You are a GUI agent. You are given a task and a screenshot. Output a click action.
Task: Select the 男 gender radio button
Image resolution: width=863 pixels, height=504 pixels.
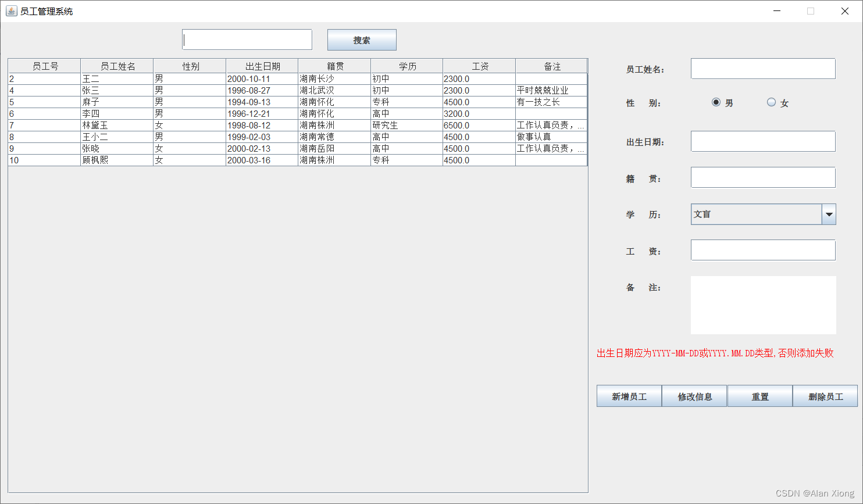coord(716,102)
